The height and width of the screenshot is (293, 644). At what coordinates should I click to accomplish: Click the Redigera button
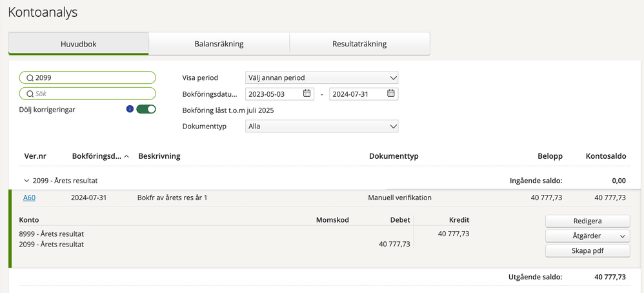pos(587,221)
